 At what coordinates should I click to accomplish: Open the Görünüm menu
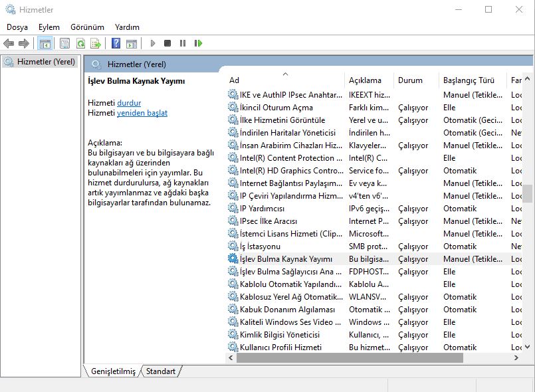[87, 27]
